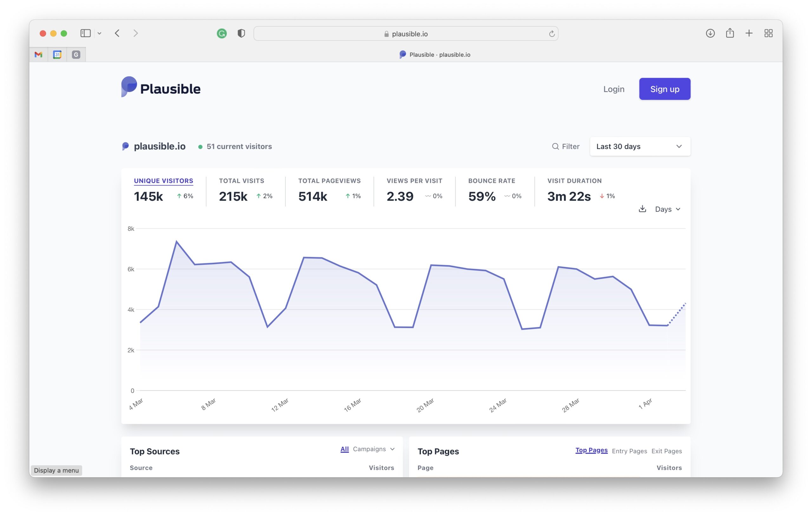Click the 2.39 views per visit value
This screenshot has width=812, height=516.
pyautogui.click(x=400, y=196)
